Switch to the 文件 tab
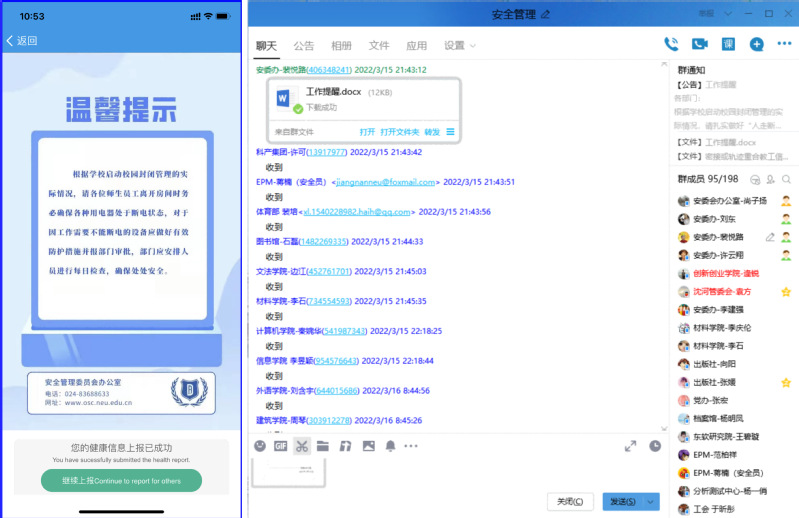This screenshot has width=799, height=518. coord(379,46)
